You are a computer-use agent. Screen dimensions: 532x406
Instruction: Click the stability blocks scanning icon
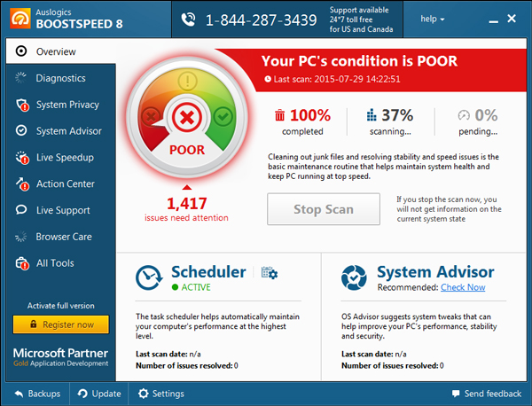(372, 115)
